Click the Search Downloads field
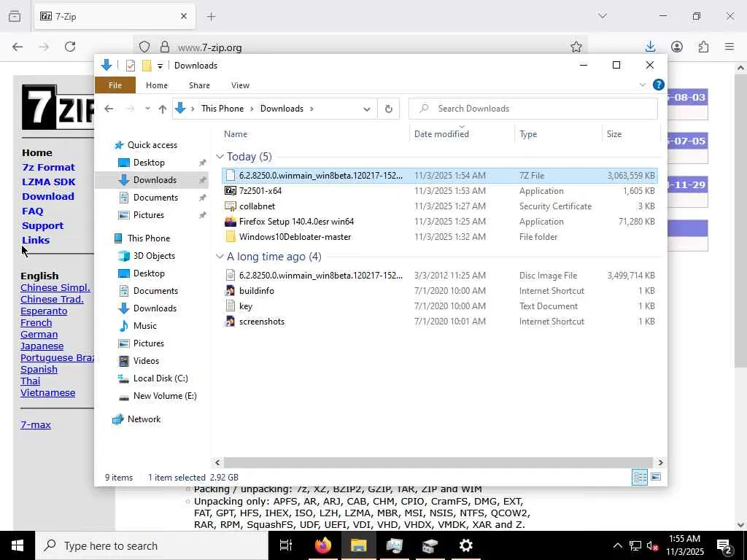 [533, 109]
